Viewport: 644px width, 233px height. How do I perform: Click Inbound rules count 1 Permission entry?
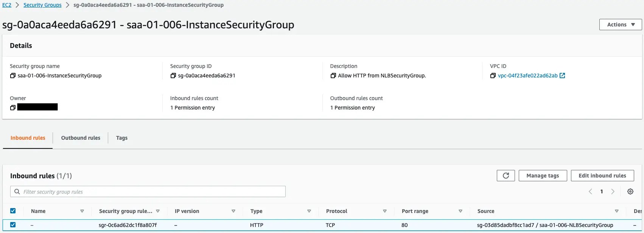click(x=193, y=108)
